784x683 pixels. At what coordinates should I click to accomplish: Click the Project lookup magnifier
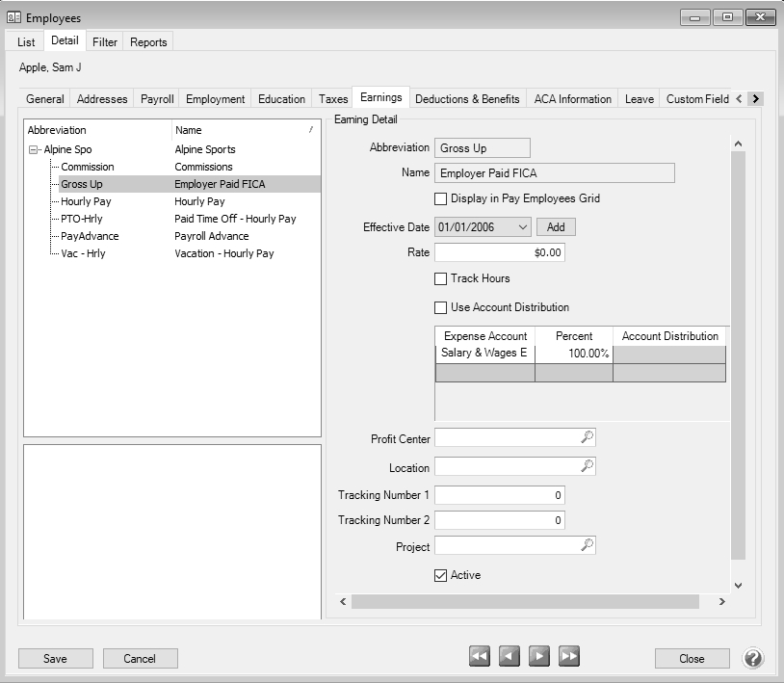coord(587,545)
